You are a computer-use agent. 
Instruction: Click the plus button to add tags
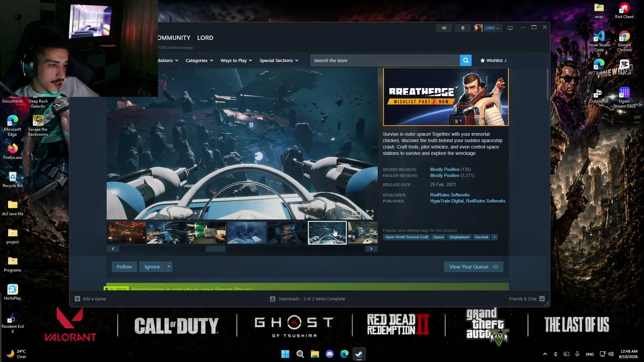click(494, 237)
